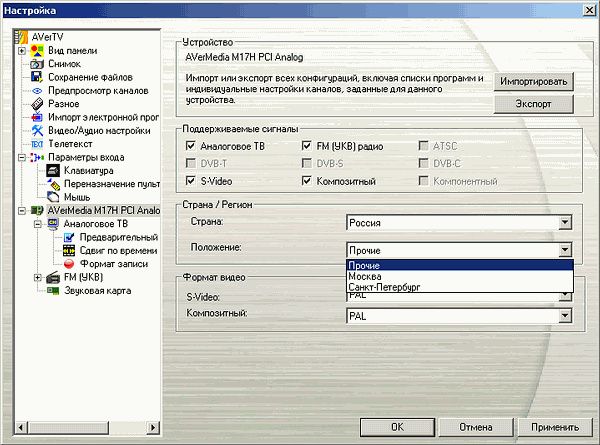Select the Сохранение файлов floppy disk icon
This screenshot has width=600, height=445.
37,77
